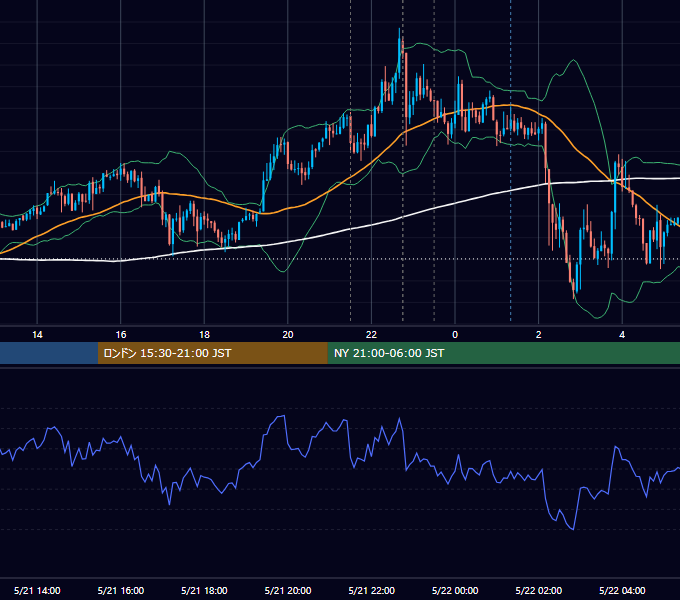Click the 0 hour axis label
The image size is (680, 600).
click(x=455, y=335)
